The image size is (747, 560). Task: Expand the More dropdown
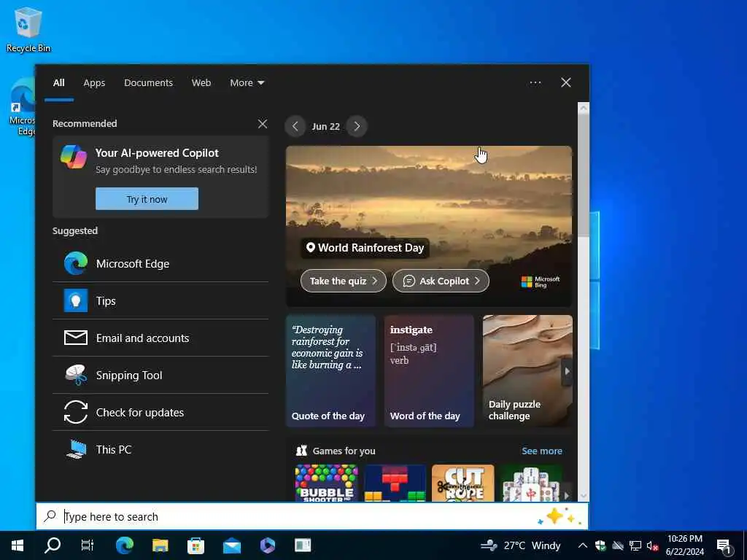247,83
